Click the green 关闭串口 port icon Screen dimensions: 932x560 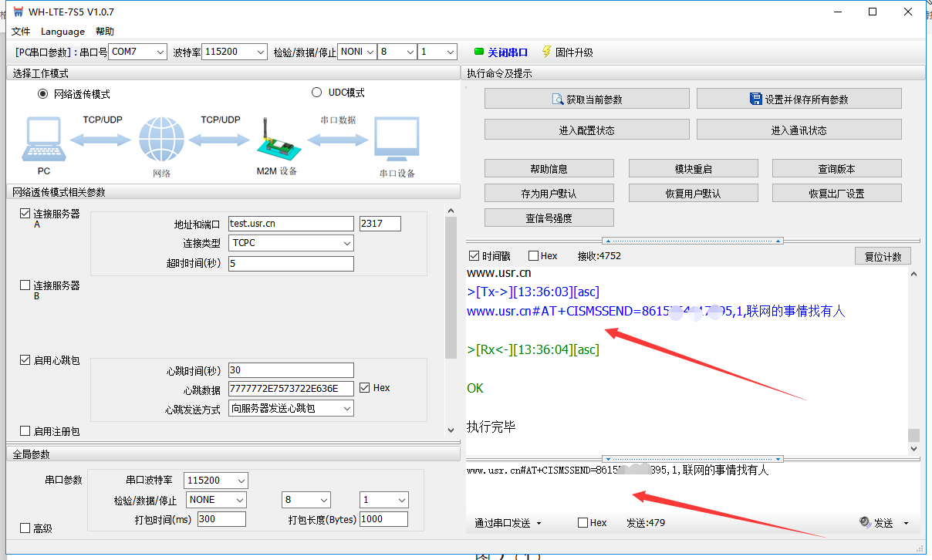[x=478, y=52]
